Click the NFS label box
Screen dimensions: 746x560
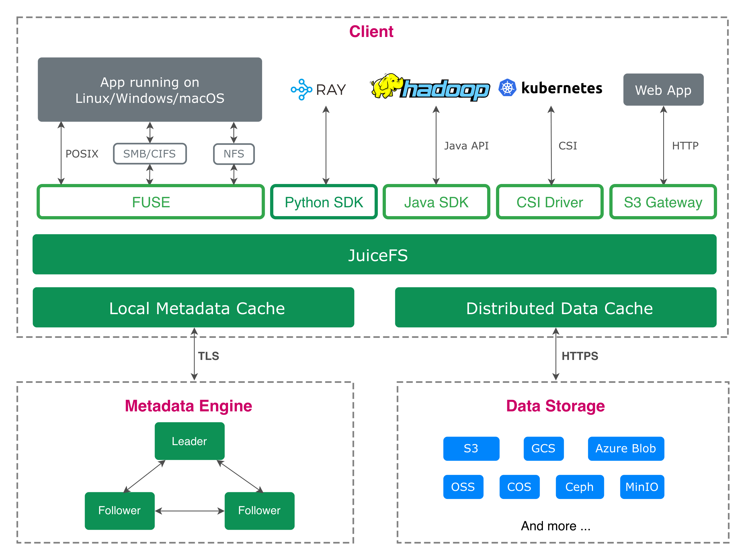coord(234,154)
